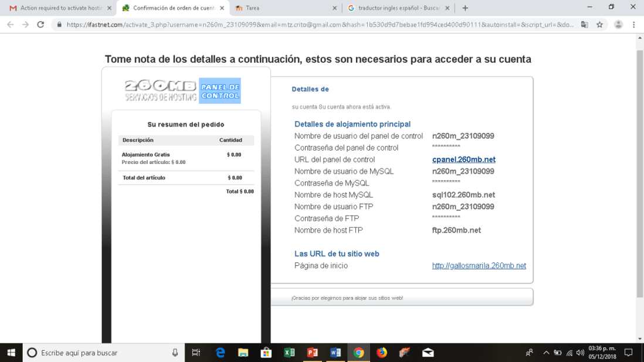Open a new browser tab with plus button

[x=465, y=8]
